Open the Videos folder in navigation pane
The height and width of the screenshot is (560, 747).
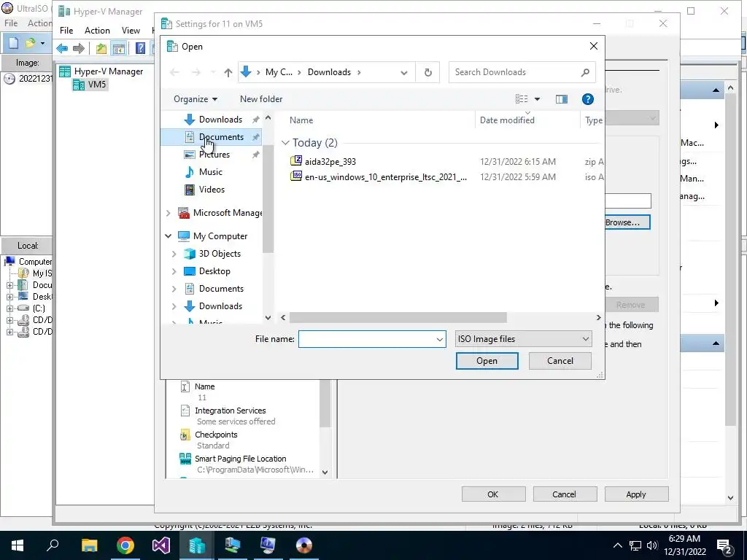(x=212, y=190)
